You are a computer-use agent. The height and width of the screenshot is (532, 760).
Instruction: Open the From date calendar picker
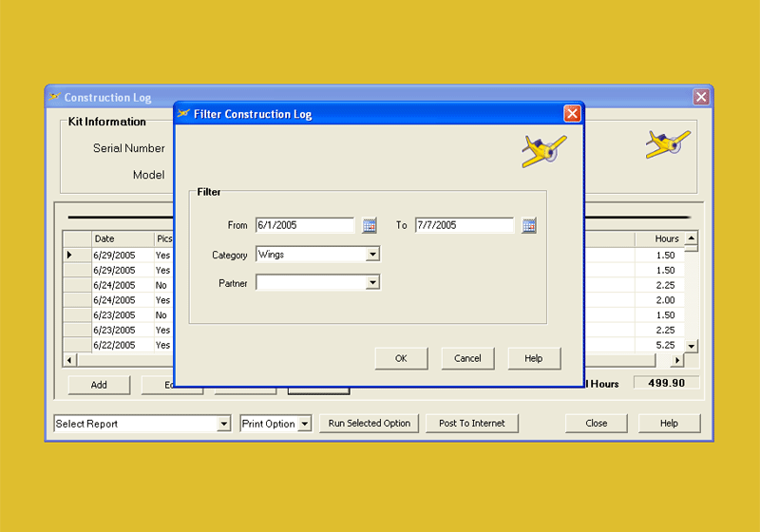coord(370,225)
